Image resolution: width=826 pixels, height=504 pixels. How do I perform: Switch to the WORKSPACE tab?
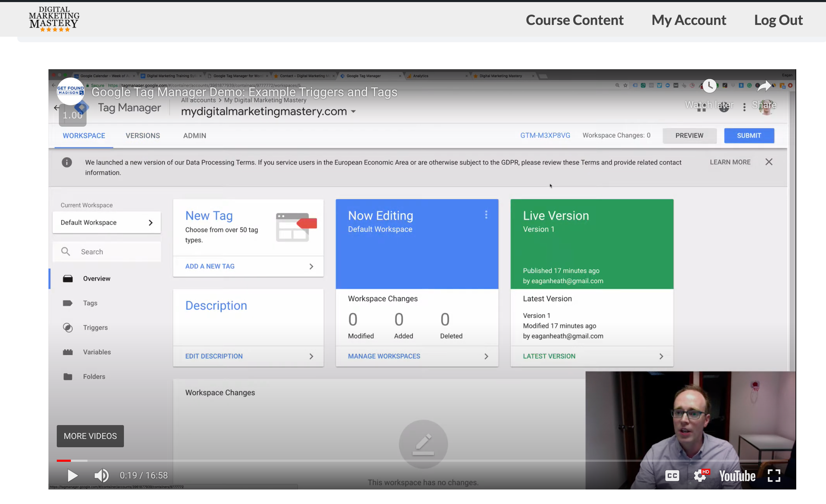[x=84, y=136]
